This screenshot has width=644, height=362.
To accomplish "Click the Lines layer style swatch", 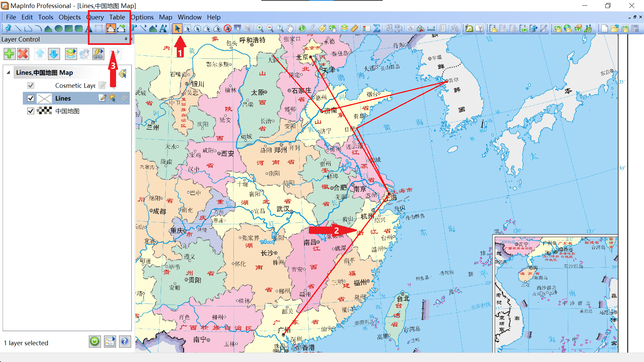I will coord(44,98).
